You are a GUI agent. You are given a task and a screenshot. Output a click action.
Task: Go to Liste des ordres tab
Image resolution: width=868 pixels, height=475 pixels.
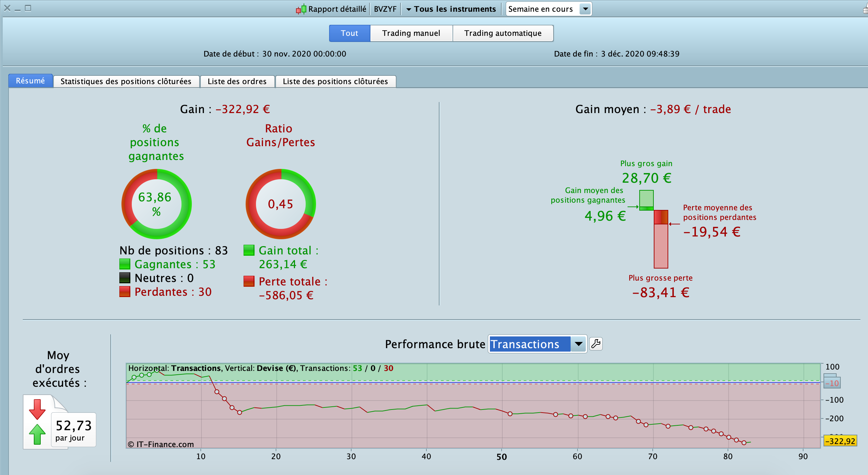[237, 81]
